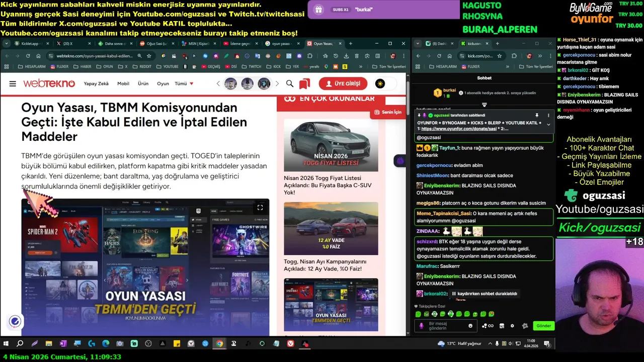Open the emoji picker in Kick chat input

click(470, 326)
